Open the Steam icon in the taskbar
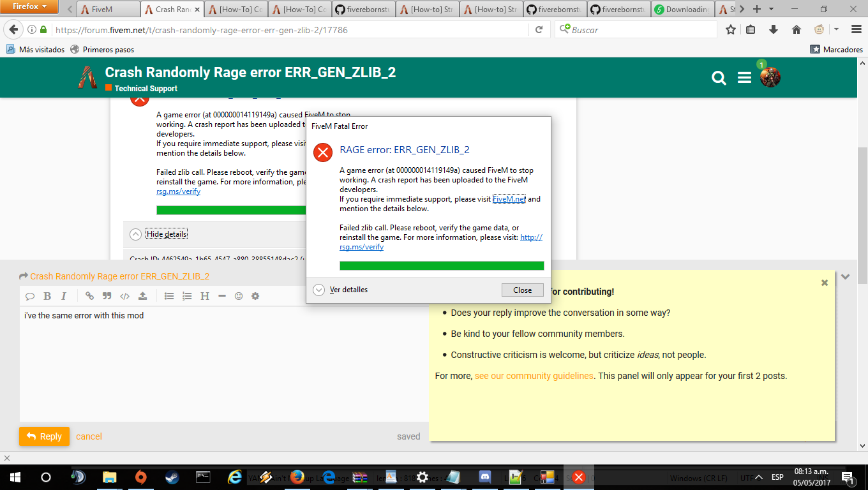Image resolution: width=868 pixels, height=490 pixels. coord(172,477)
